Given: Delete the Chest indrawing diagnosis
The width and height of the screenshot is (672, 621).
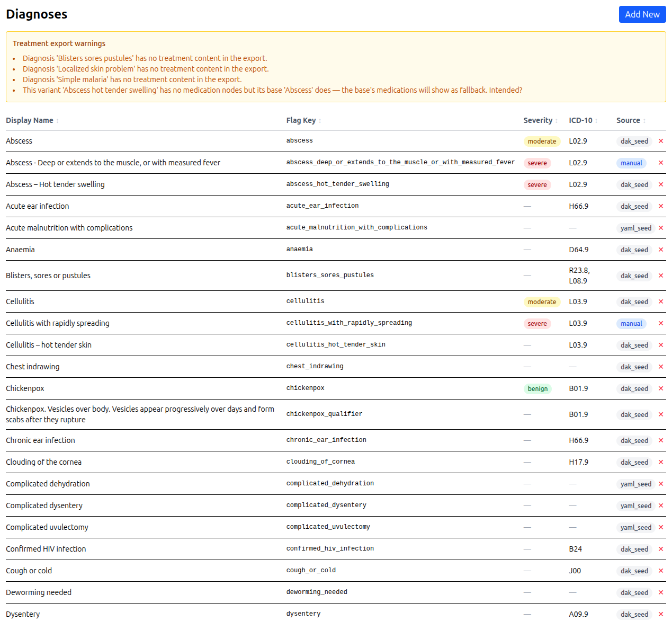Looking at the screenshot, I should [x=661, y=367].
